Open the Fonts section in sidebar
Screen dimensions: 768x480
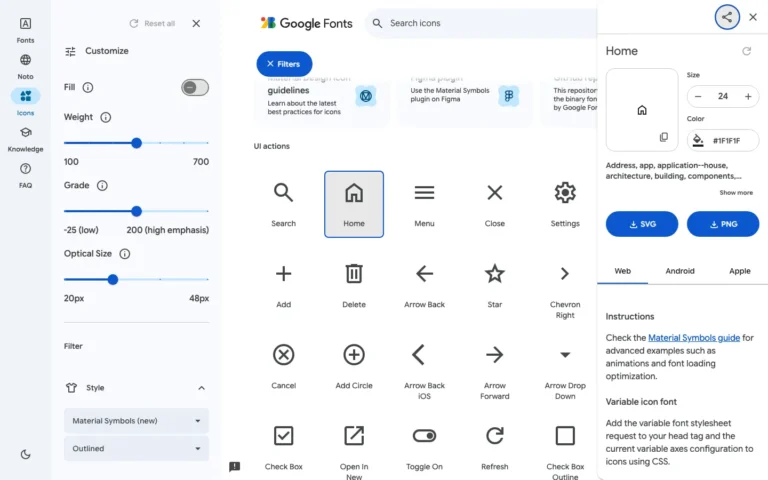(25, 30)
